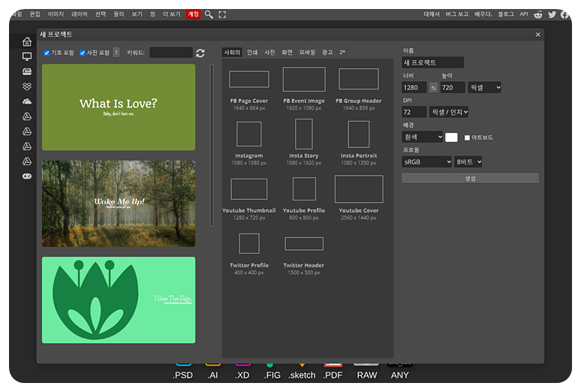
Task: Open the 선택 menu
Action: [x=101, y=14]
